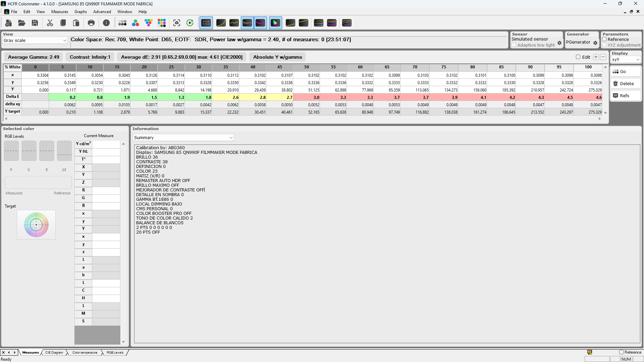644x362 pixels.
Task: Click the Absolute Y w/gamma label
Action: point(277,57)
